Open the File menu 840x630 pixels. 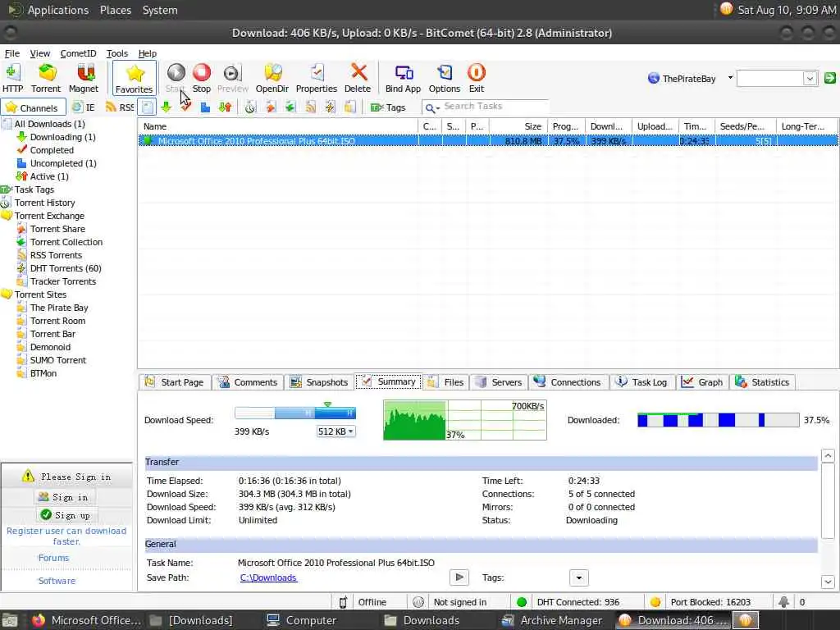coord(11,53)
